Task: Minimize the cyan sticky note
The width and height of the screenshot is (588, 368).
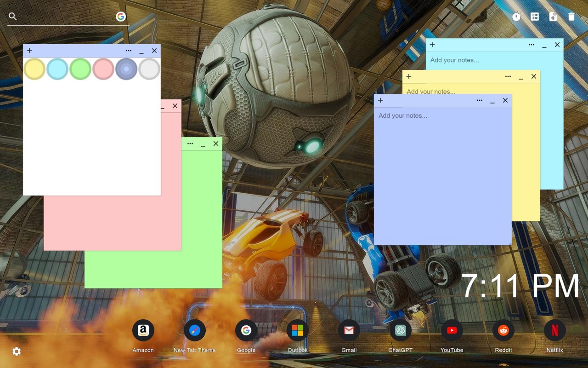Action: click(x=544, y=46)
